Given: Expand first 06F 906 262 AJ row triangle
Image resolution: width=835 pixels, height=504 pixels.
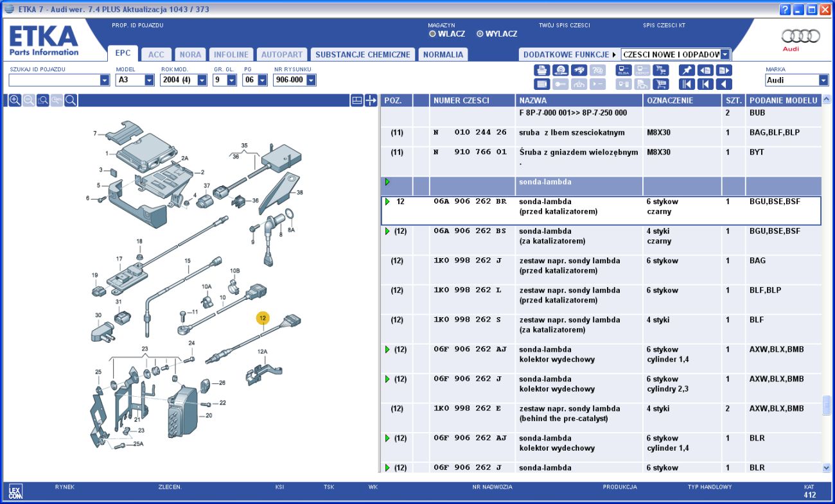Looking at the screenshot, I should (x=387, y=349).
